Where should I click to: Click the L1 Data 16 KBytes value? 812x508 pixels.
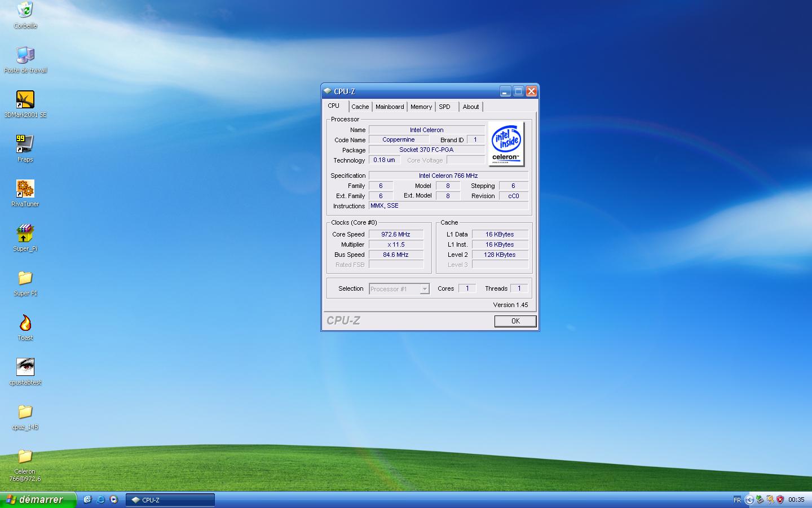tap(500, 234)
